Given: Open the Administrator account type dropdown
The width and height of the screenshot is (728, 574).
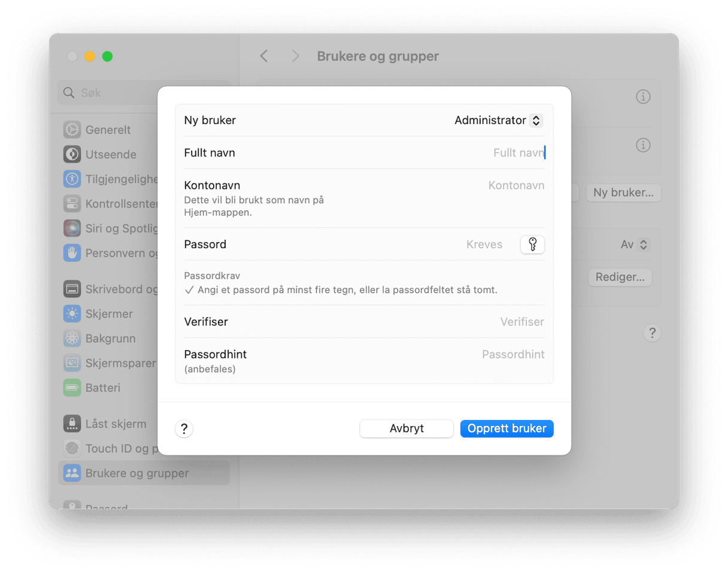Looking at the screenshot, I should point(498,120).
